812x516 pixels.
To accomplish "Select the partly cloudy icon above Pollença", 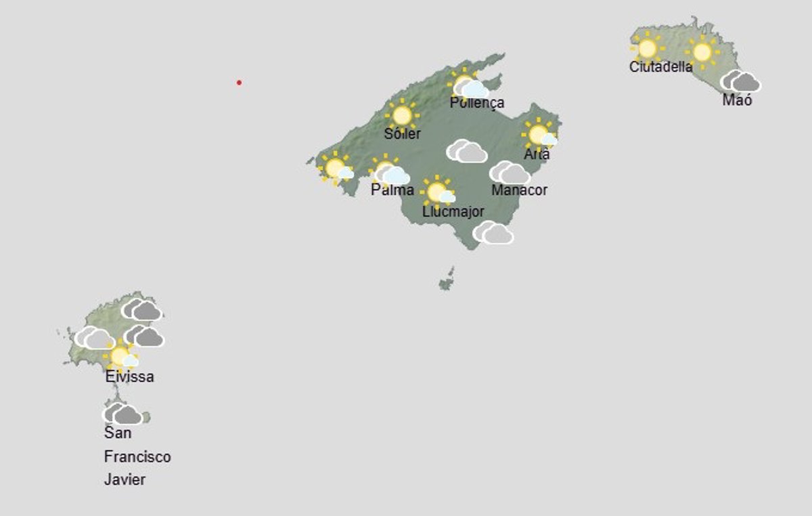I will pyautogui.click(x=469, y=87).
